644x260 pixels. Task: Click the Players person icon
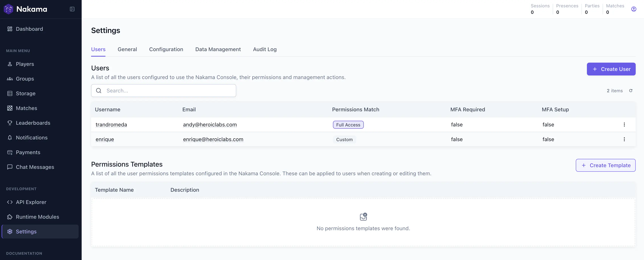10,64
